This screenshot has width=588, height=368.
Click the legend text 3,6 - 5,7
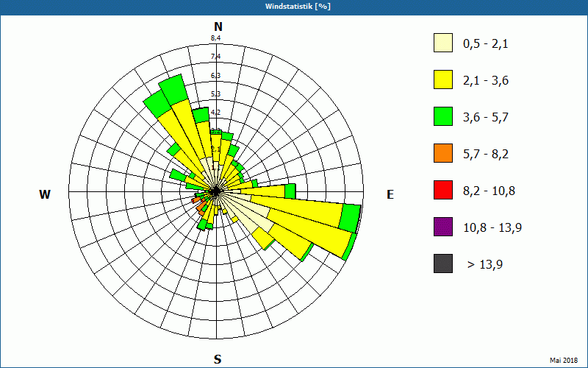coord(486,118)
